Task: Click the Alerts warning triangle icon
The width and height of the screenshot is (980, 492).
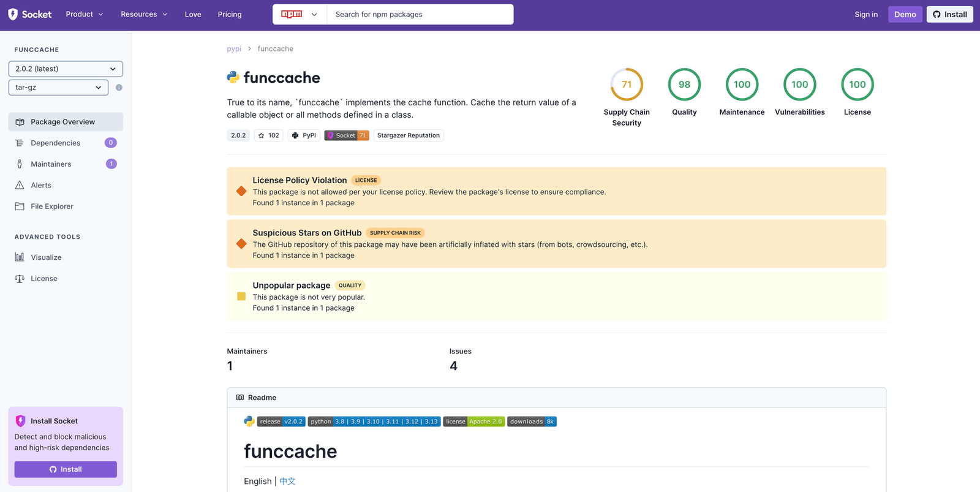Action: [20, 185]
